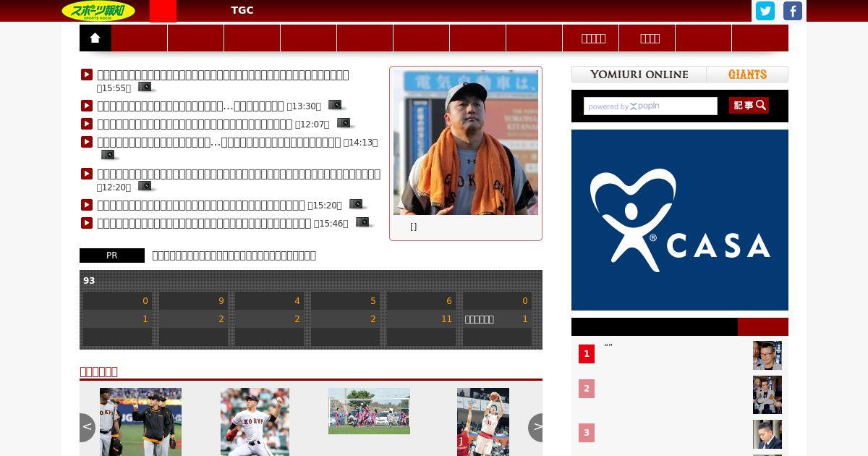Image resolution: width=868 pixels, height=456 pixels.
Task: Open thumbnail beside rank 1 story
Action: [x=767, y=355]
